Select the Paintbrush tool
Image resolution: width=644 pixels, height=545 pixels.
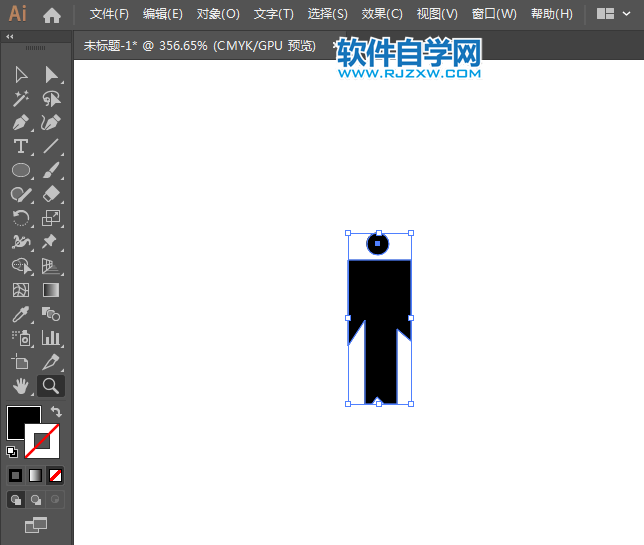[x=51, y=170]
